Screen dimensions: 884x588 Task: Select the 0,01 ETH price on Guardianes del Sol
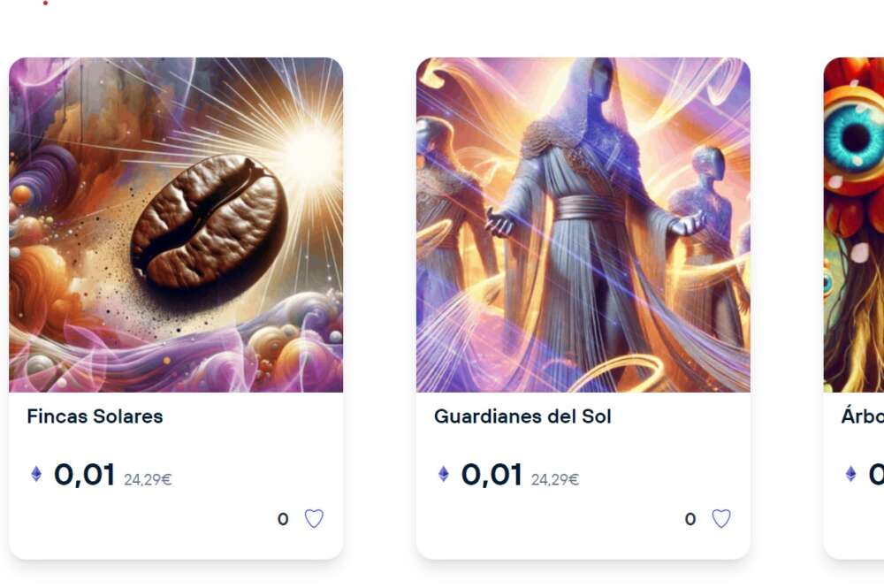pyautogui.click(x=492, y=475)
